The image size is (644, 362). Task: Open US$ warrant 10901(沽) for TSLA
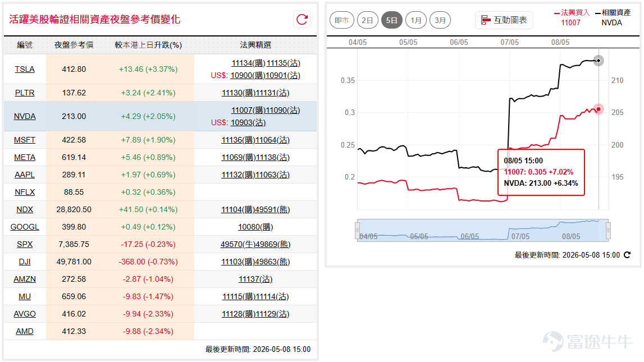click(282, 76)
